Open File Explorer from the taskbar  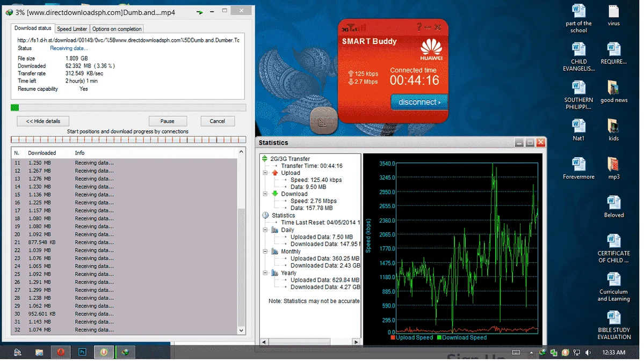[39, 352]
